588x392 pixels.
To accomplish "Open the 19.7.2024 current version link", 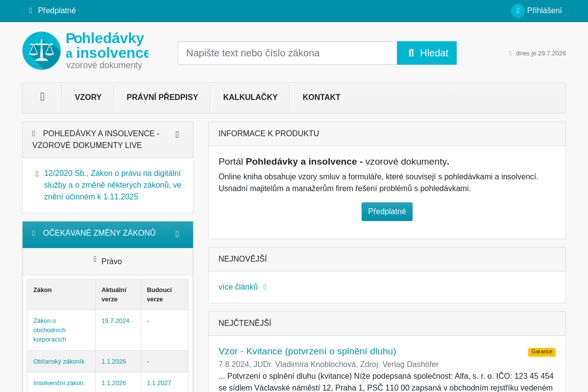I will click(115, 321).
